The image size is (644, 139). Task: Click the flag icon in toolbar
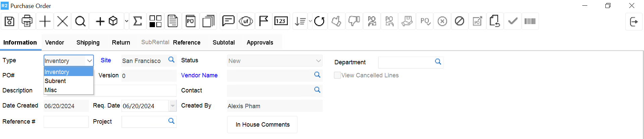pyautogui.click(x=264, y=21)
